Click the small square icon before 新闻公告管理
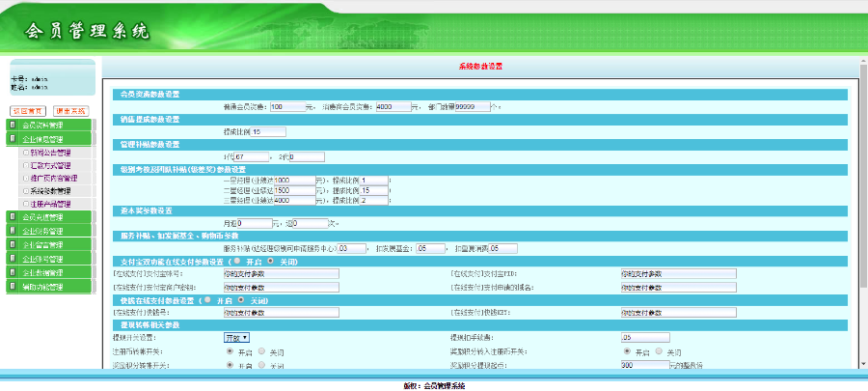868x391 pixels. 25,153
